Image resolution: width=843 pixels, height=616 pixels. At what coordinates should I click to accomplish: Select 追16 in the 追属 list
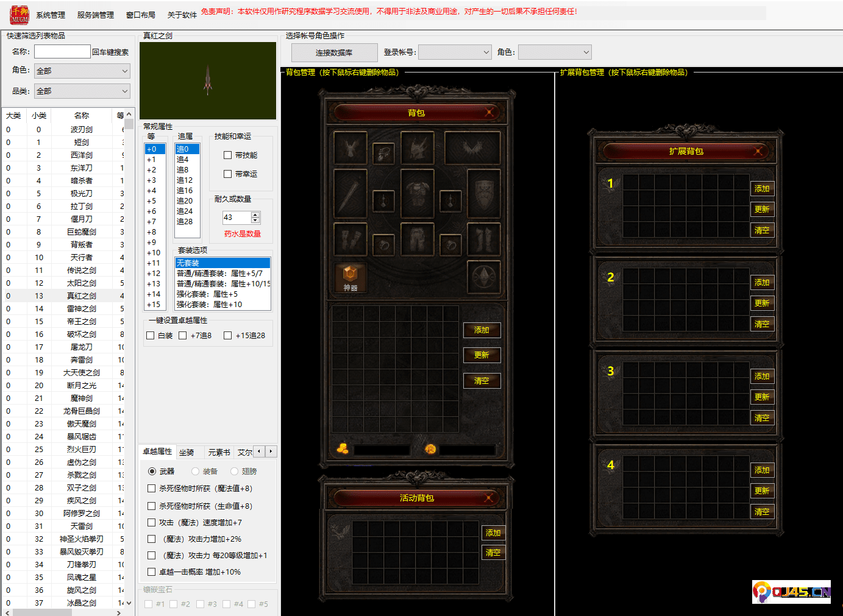(x=187, y=191)
